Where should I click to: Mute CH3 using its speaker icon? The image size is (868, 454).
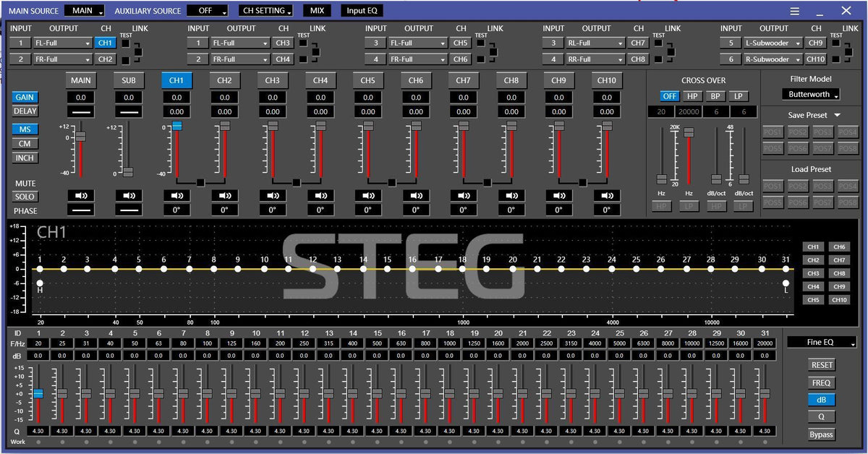[272, 195]
